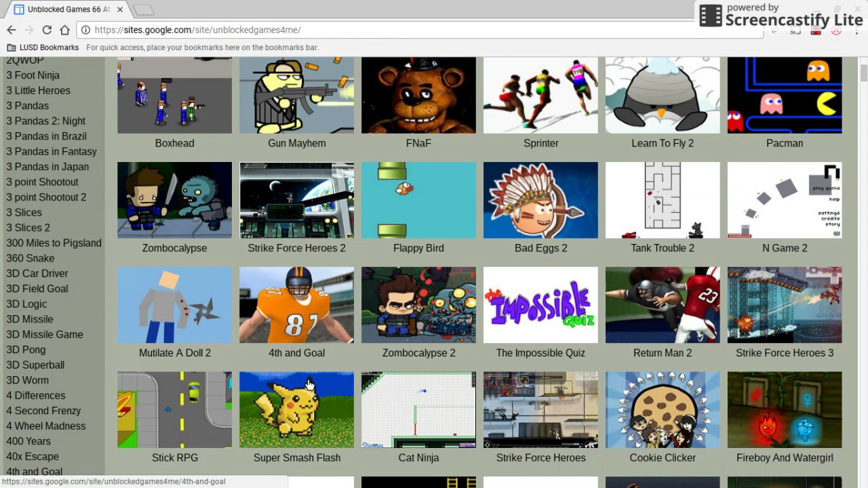Screen dimensions: 868x488
Task: Open the Stick RPG thumbnail
Action: (x=174, y=410)
